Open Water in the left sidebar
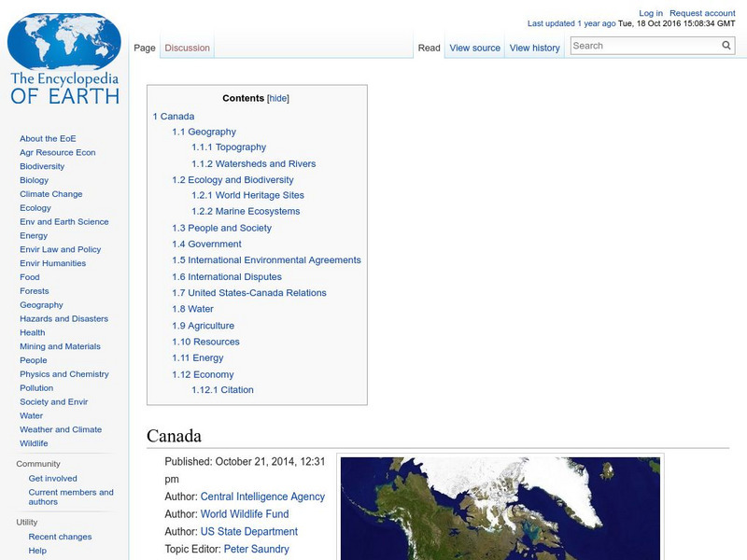The width and height of the screenshot is (747, 560). (31, 415)
